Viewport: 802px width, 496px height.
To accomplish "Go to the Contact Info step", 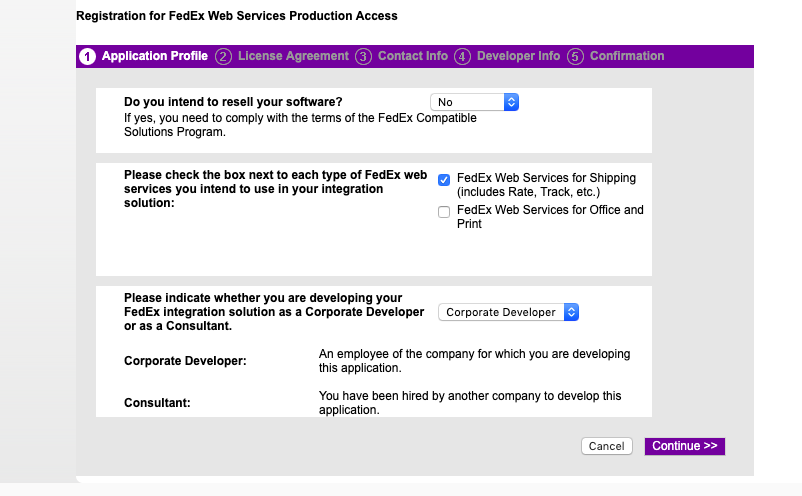I will click(413, 56).
